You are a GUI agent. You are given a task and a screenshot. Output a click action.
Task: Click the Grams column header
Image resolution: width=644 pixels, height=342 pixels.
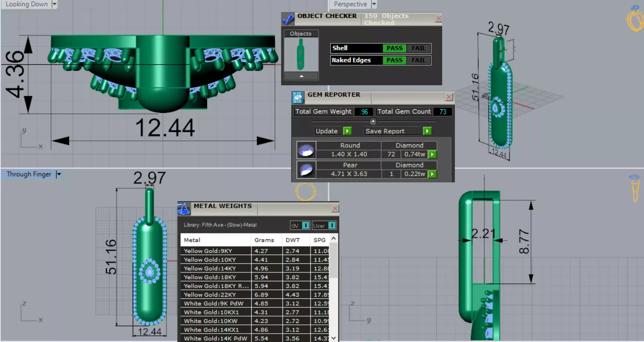[266, 240]
